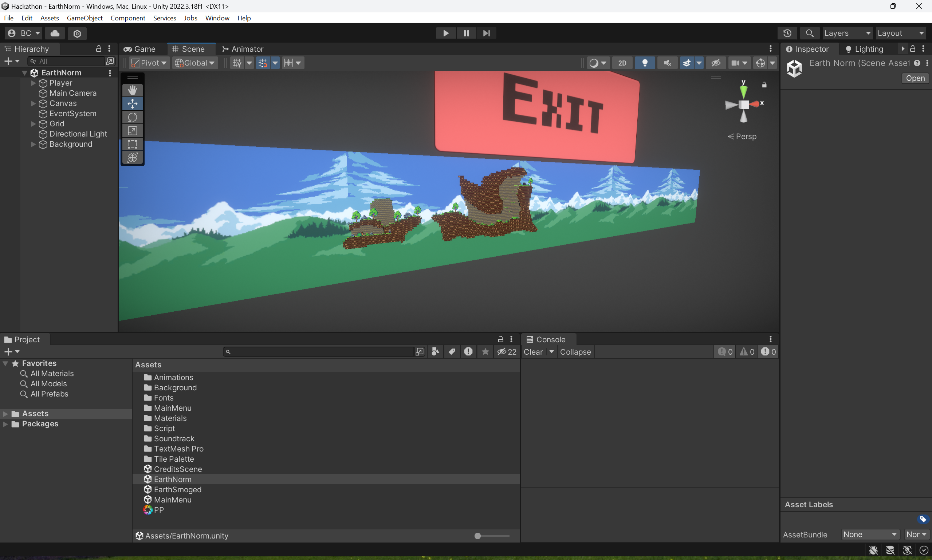
Task: Click the Step forward button
Action: tap(486, 33)
